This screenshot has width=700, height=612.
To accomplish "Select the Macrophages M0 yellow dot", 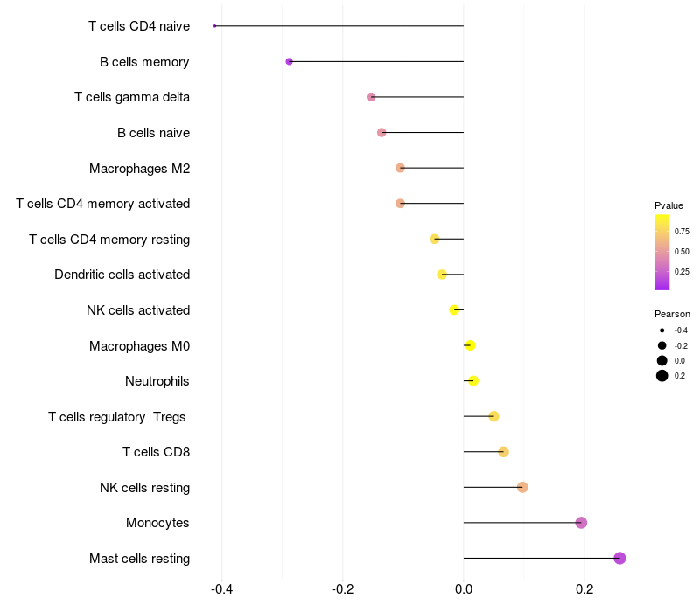I will pyautogui.click(x=470, y=345).
